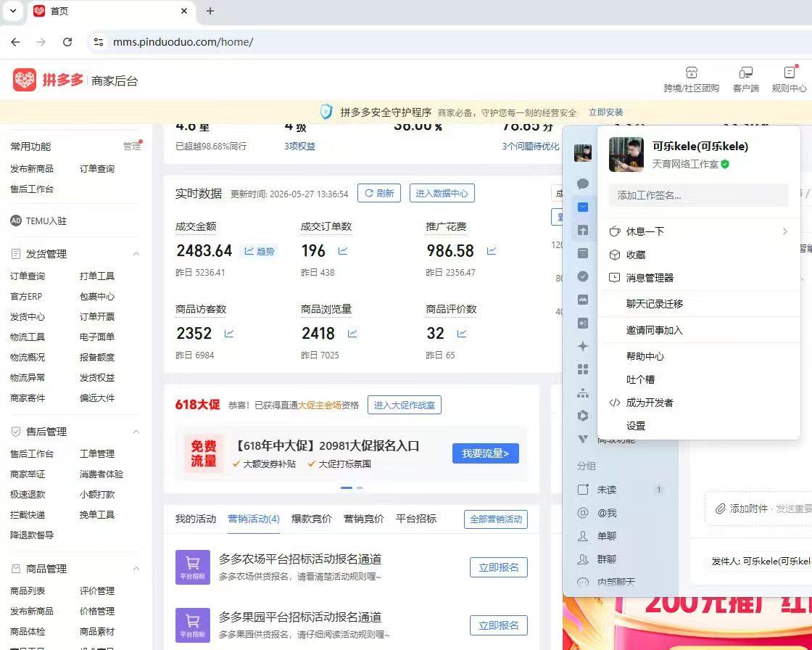The image size is (812, 650).
Task: Show the trend chart for 商品访客数
Action: pos(229,333)
